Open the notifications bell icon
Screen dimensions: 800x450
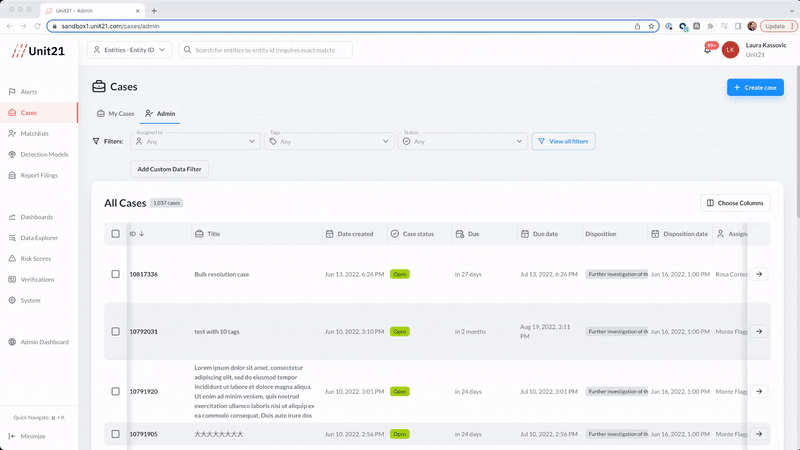[x=707, y=49]
